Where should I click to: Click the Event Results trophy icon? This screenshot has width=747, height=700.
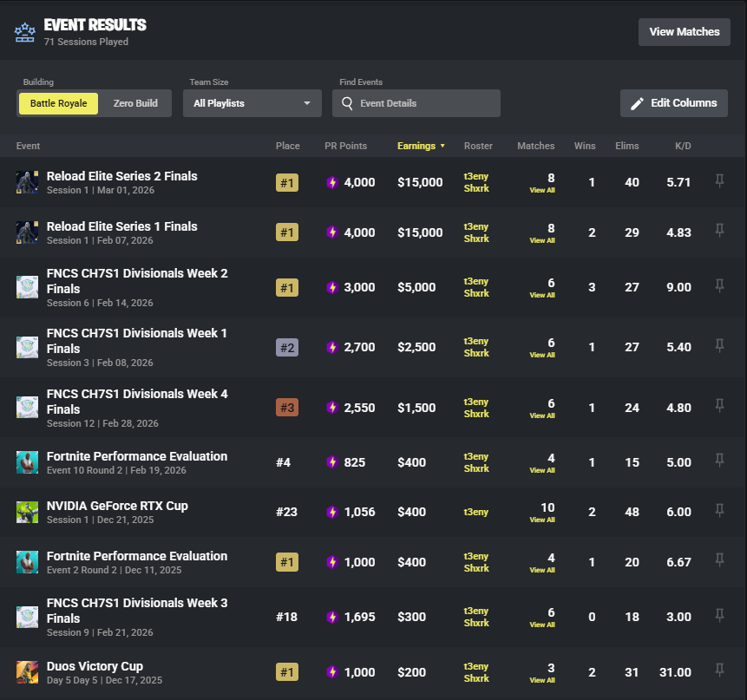25,33
